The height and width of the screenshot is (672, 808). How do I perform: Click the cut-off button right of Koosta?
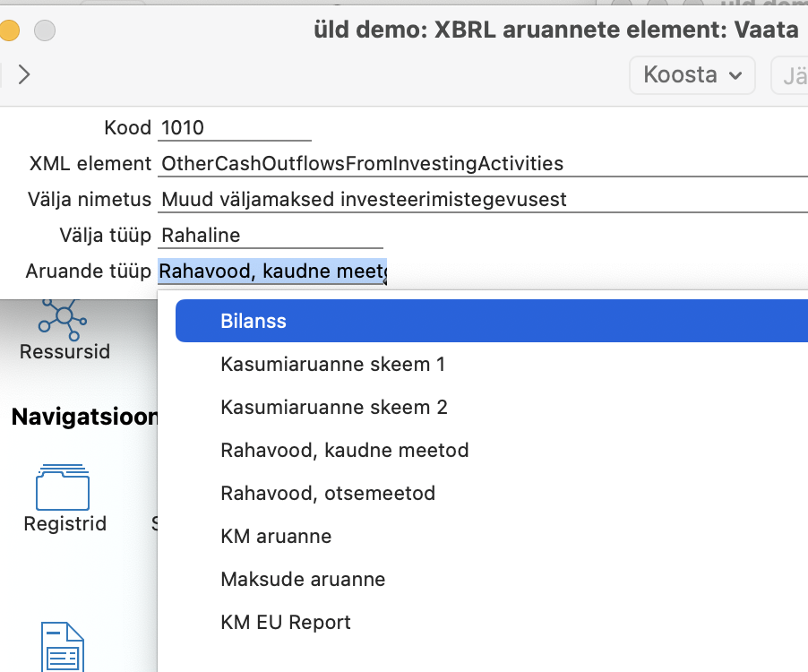tap(791, 75)
